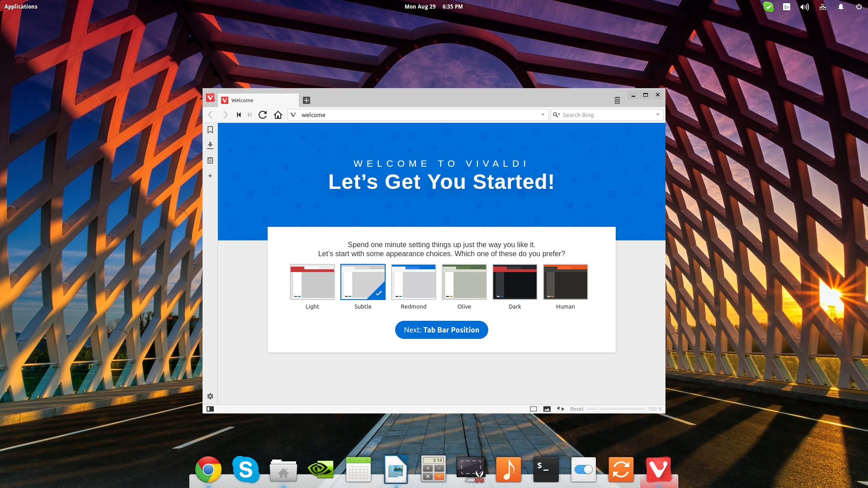Maximize the Vivaldi window
The height and width of the screenshot is (488, 868).
pyautogui.click(x=646, y=95)
